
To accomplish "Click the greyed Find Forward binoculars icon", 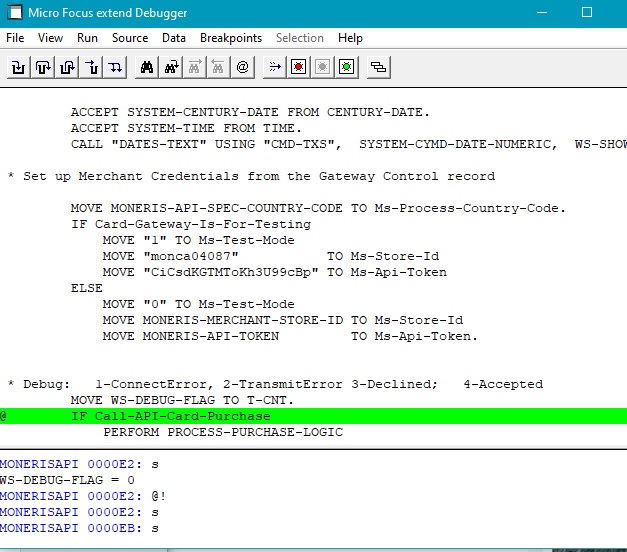I will pos(195,67).
